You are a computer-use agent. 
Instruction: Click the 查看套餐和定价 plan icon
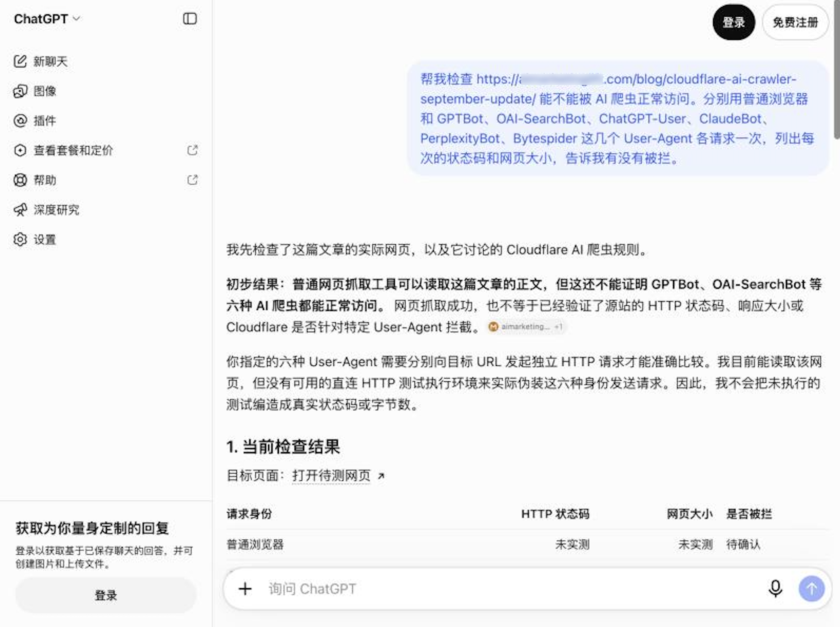click(x=20, y=150)
